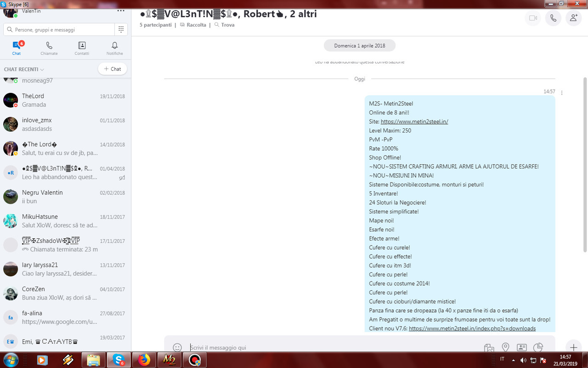This screenshot has height=368, width=588.
Task: Switch to the Chiamate tab
Action: pos(49,48)
